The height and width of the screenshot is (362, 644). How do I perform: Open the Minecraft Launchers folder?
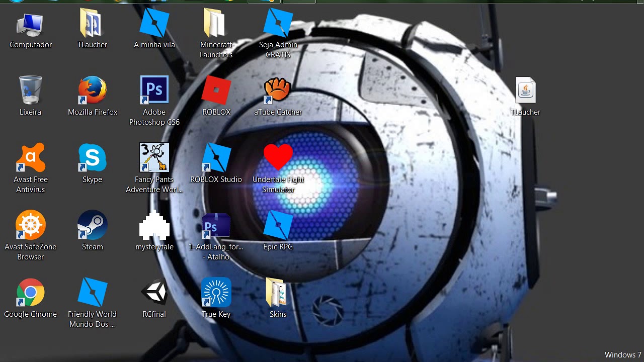click(216, 23)
